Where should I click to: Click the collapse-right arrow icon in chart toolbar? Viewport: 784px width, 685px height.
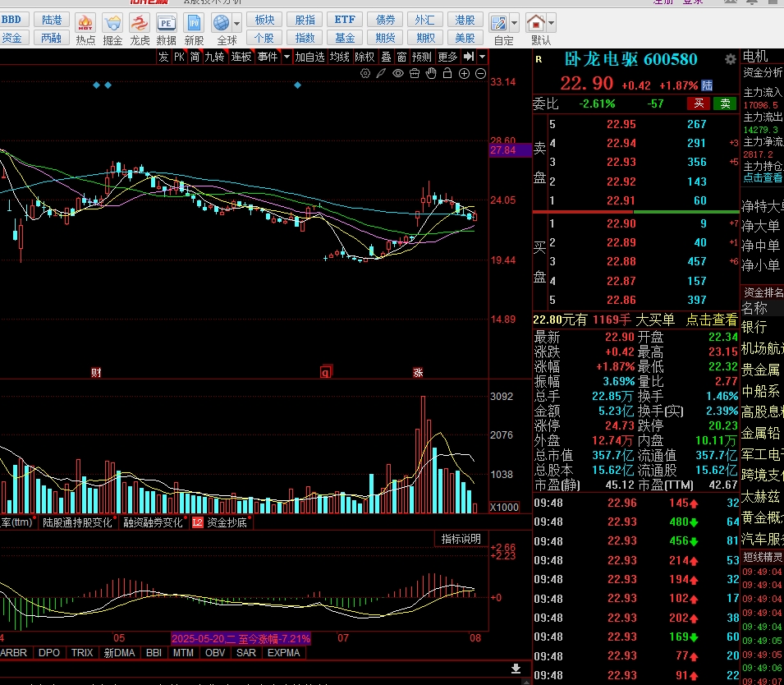tap(469, 57)
